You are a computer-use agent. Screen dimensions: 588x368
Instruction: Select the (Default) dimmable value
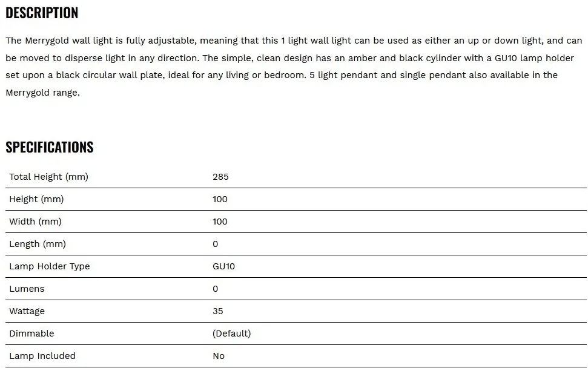click(232, 333)
